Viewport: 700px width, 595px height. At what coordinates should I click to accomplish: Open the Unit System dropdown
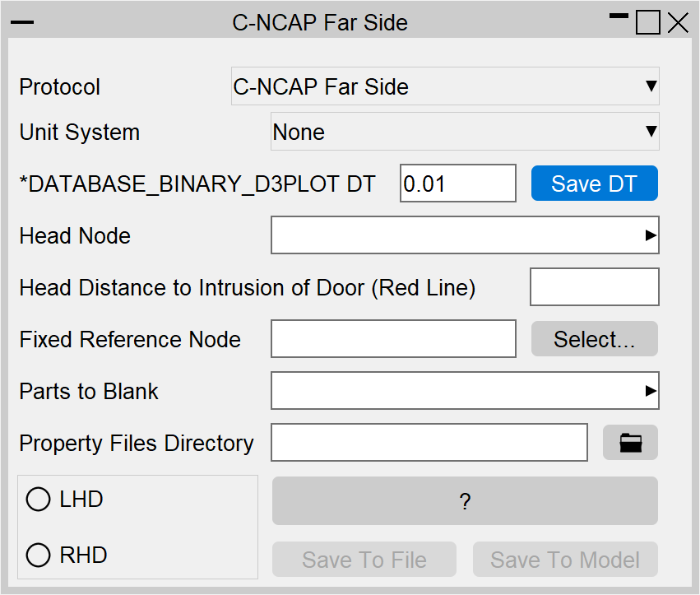pos(465,132)
